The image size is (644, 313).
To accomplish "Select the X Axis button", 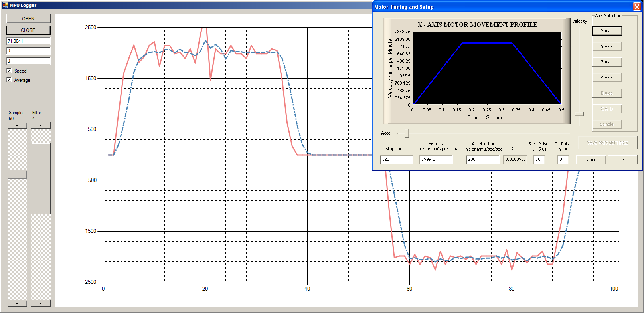I will pos(606,31).
